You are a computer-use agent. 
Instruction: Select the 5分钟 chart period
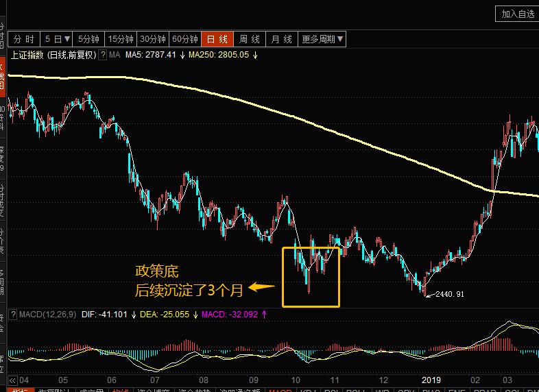coord(88,39)
